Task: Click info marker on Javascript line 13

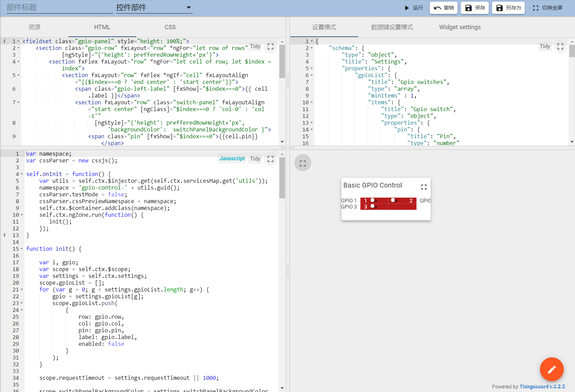Action: pos(4,235)
